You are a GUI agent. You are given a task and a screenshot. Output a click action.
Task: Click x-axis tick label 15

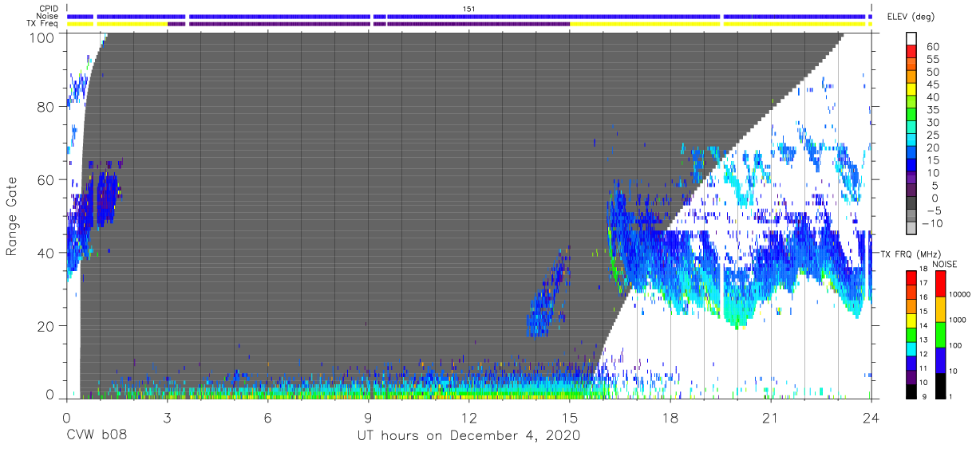(x=569, y=417)
